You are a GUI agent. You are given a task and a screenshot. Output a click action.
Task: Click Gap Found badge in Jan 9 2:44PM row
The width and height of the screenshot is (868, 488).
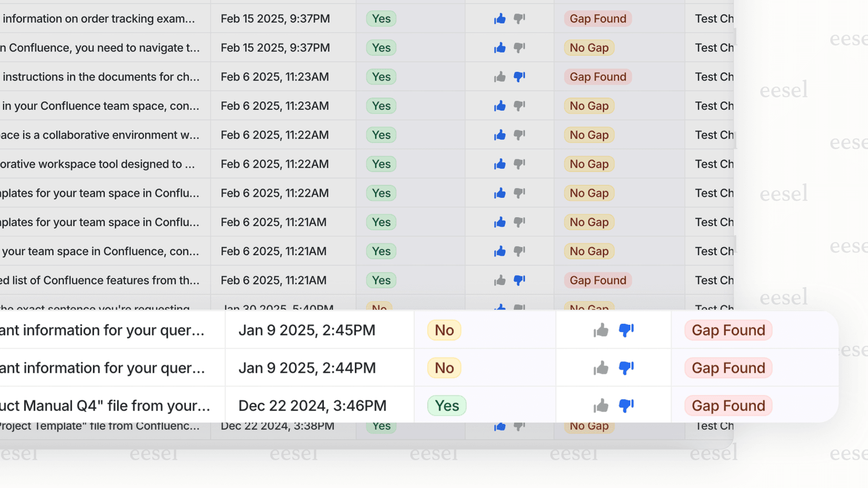(729, 368)
